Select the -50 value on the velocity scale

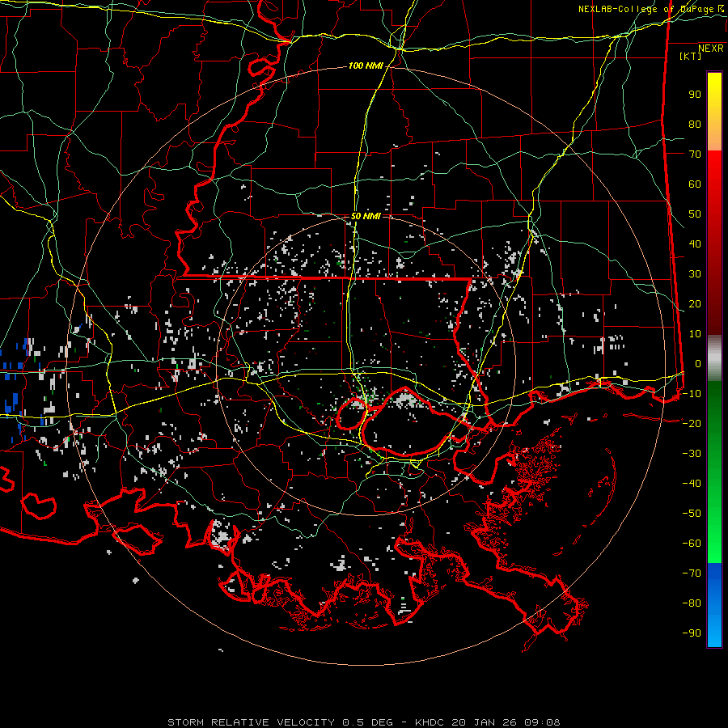pos(692,514)
